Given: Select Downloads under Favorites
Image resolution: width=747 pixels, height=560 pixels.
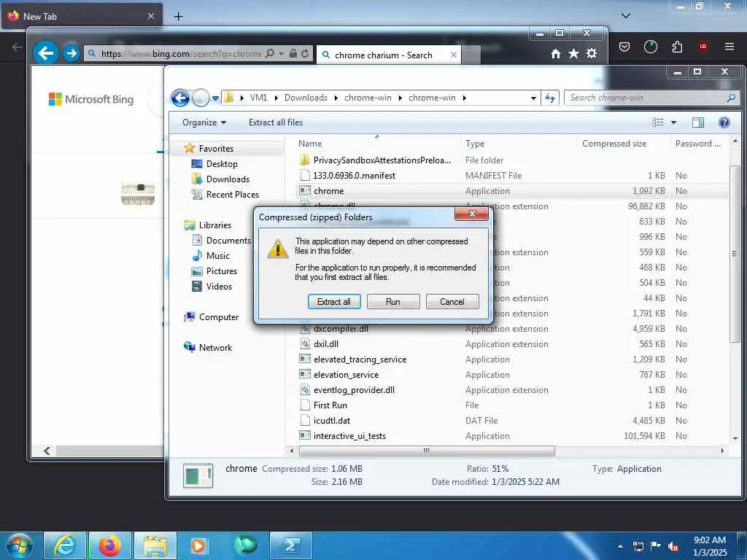Looking at the screenshot, I should tap(220, 179).
